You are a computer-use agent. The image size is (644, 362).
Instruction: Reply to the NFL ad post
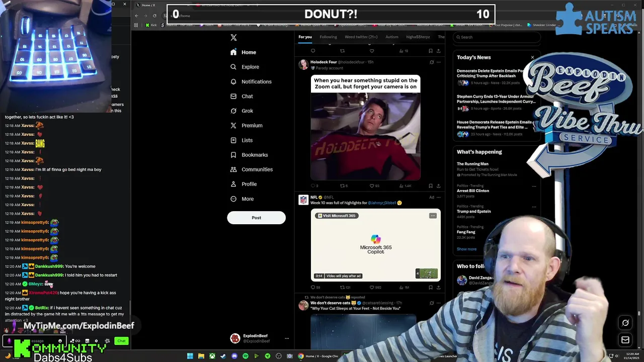(313, 287)
